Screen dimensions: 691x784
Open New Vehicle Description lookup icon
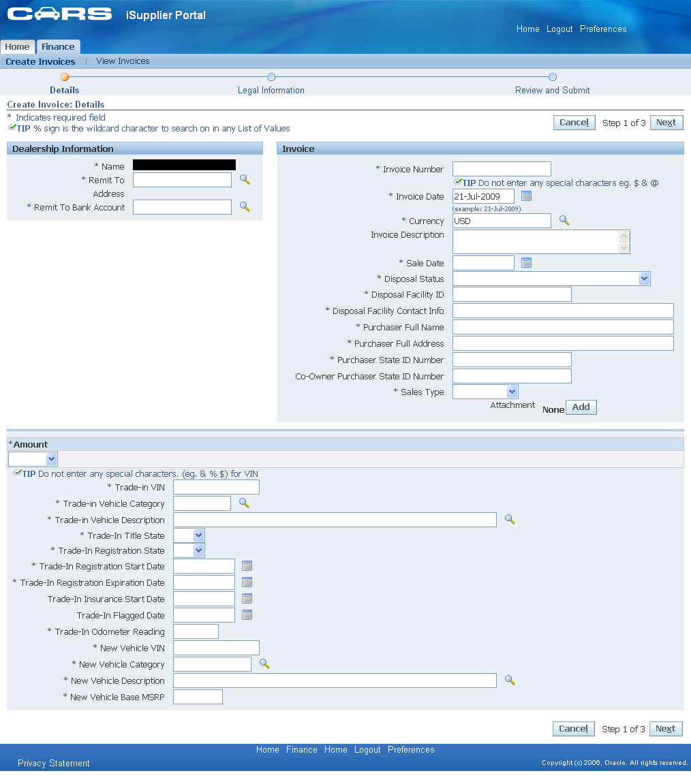pos(510,680)
